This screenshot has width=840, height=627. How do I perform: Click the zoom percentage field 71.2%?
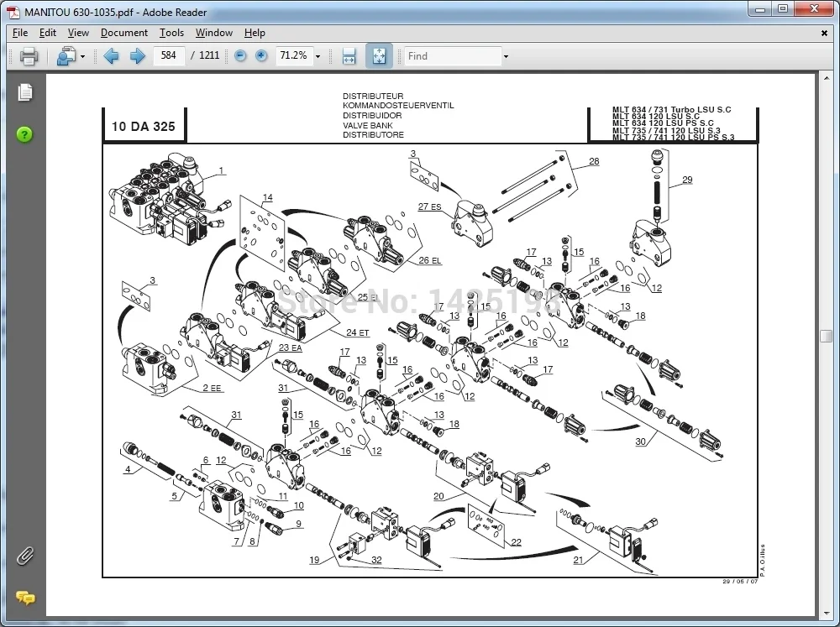(293, 55)
